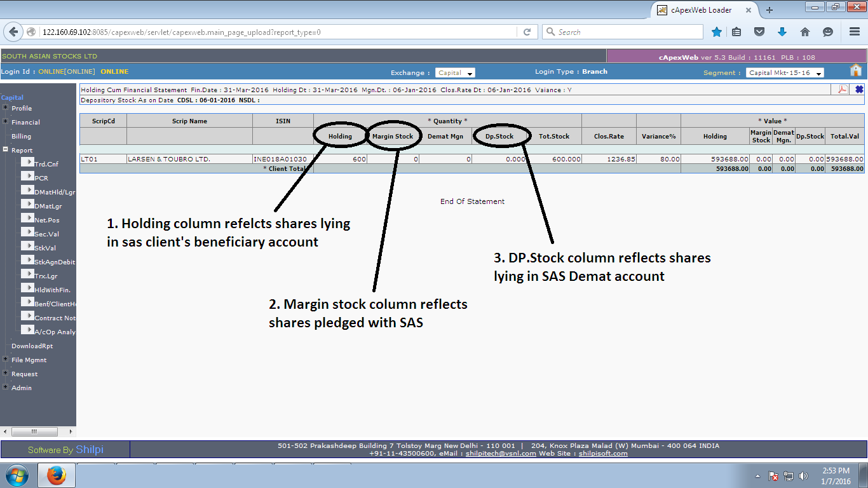Viewport: 868px width, 488px height.
Task: Open the Firefox bookmarks list icon
Action: [x=736, y=32]
